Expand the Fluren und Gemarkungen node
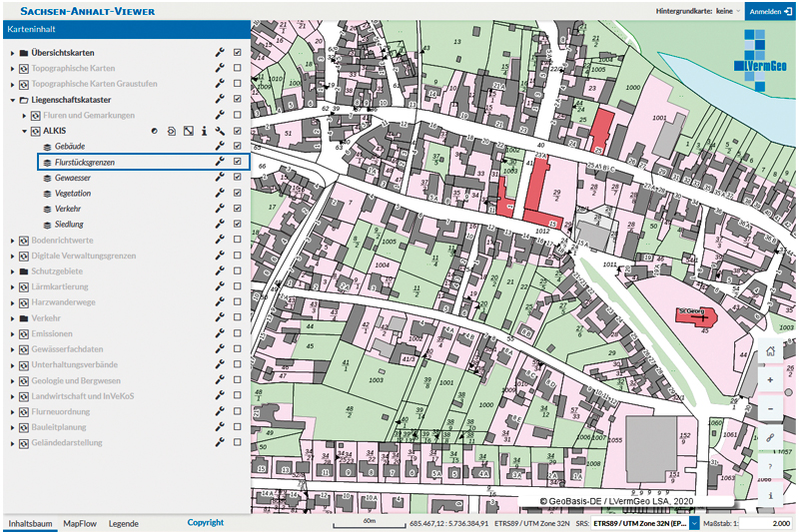Image resolution: width=799 pixels, height=532 pixels. 24,116
